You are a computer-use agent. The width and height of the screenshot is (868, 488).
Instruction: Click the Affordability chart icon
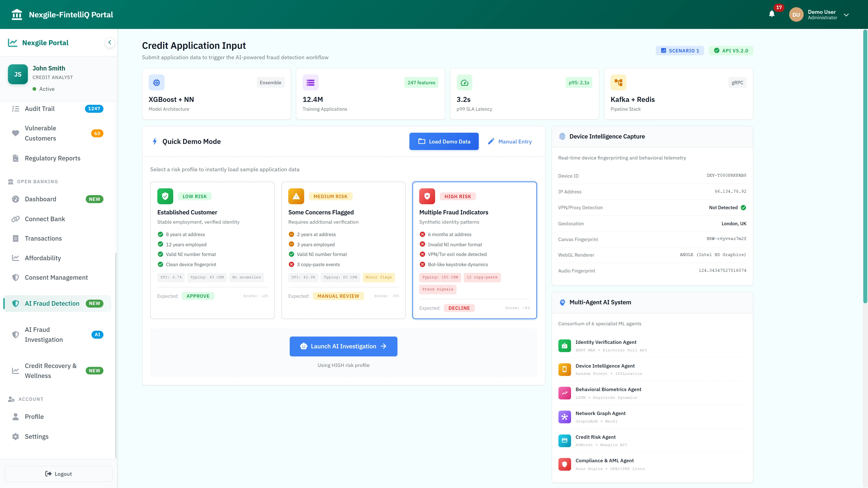point(16,258)
